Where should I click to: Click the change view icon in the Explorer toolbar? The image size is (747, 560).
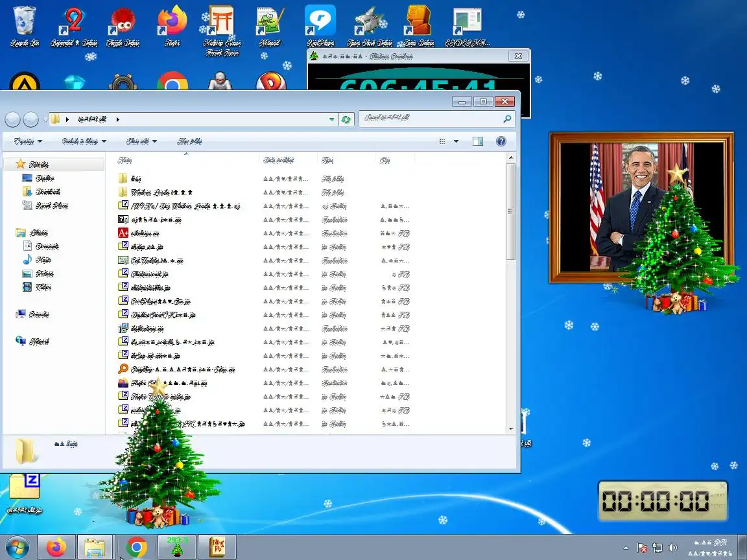[x=442, y=141]
